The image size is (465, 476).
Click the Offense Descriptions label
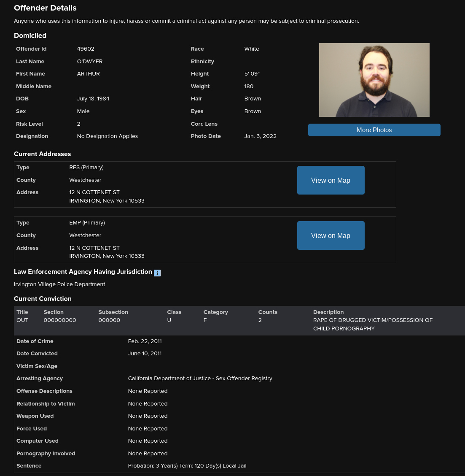pos(44,391)
